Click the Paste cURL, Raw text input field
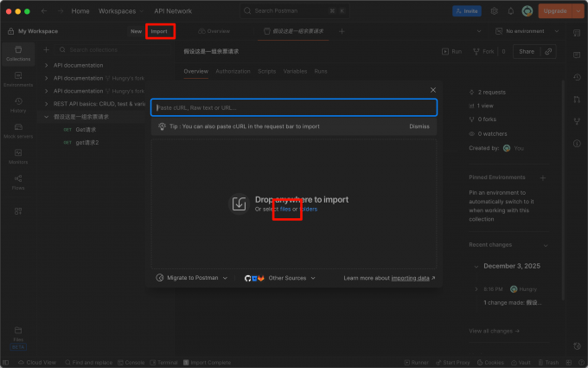Viewport: 588px width, 368px height. click(x=294, y=107)
